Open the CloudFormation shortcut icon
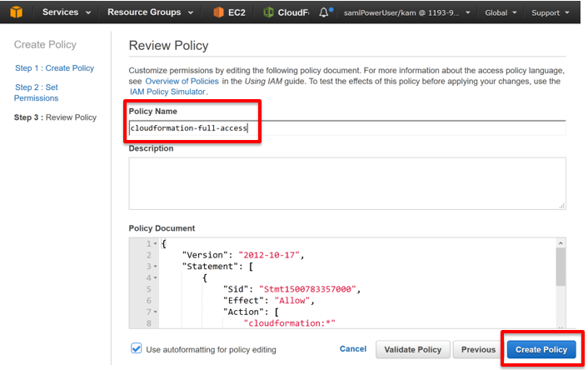Screen dimensions: 588x370 (268, 12)
